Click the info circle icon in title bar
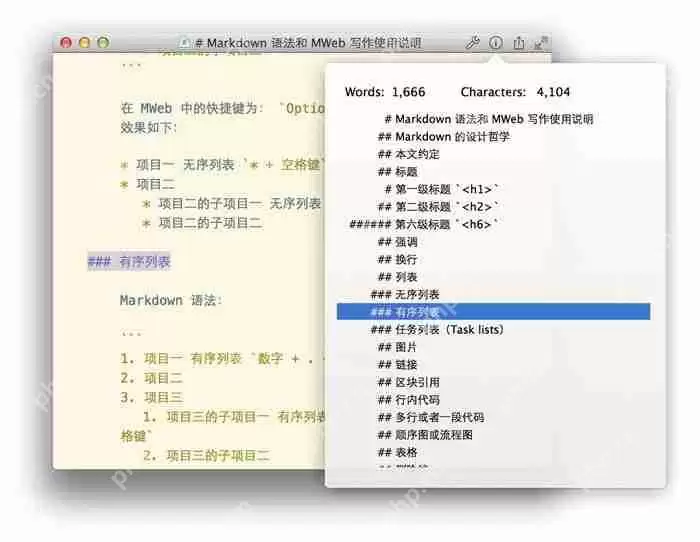 (x=496, y=43)
